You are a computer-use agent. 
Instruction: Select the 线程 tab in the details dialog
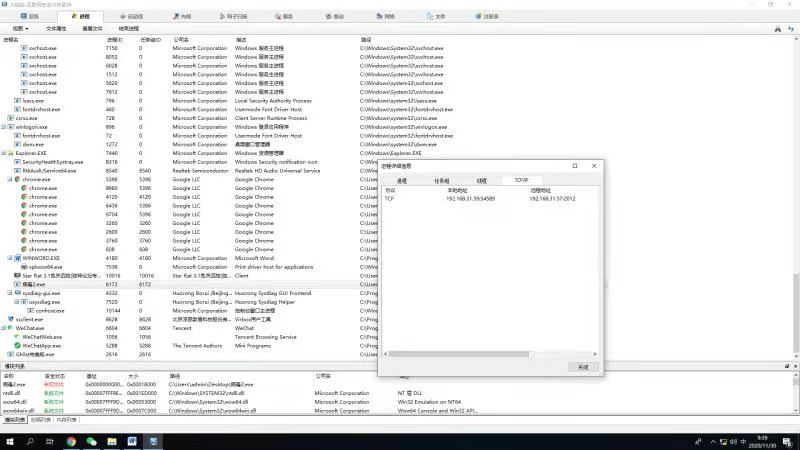point(481,181)
